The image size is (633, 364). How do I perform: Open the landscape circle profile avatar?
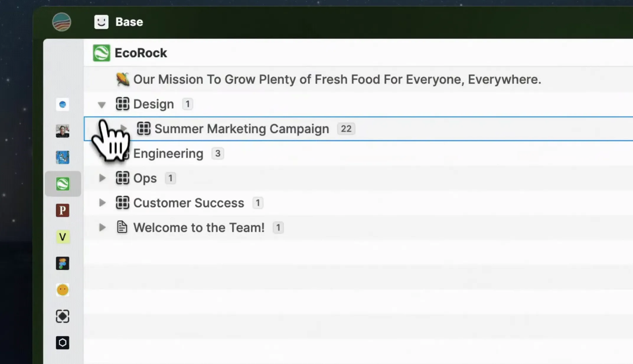pyautogui.click(x=62, y=22)
